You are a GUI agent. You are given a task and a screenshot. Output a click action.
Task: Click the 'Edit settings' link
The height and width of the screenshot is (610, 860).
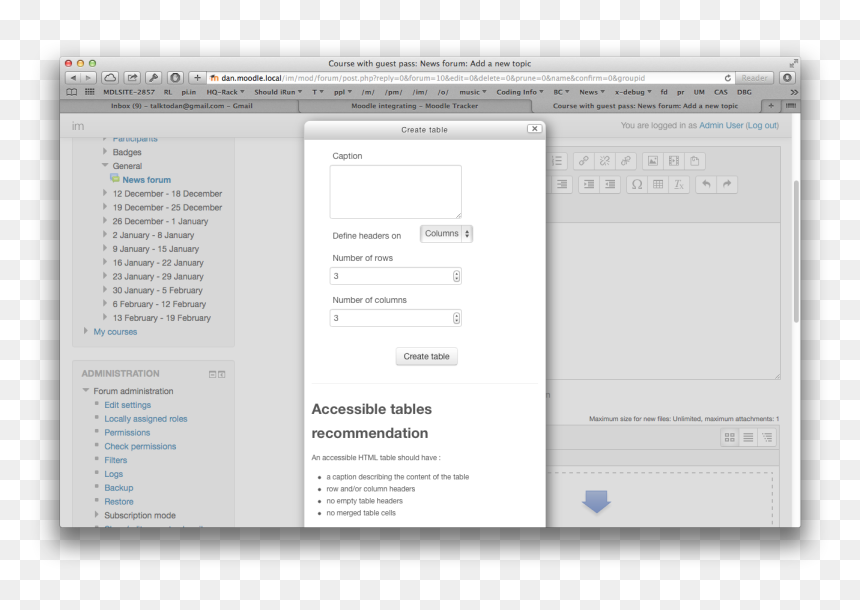click(x=128, y=405)
